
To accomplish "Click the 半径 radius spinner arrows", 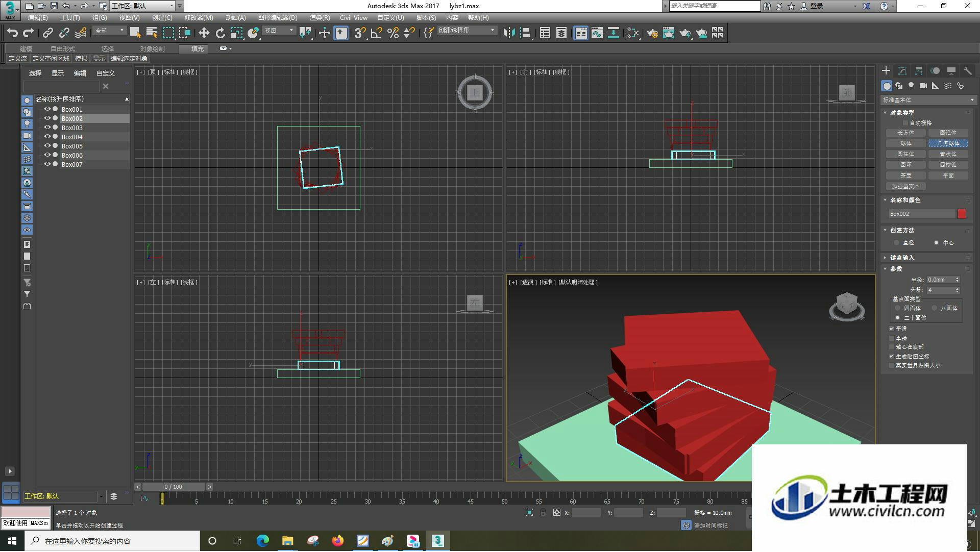I will point(957,280).
